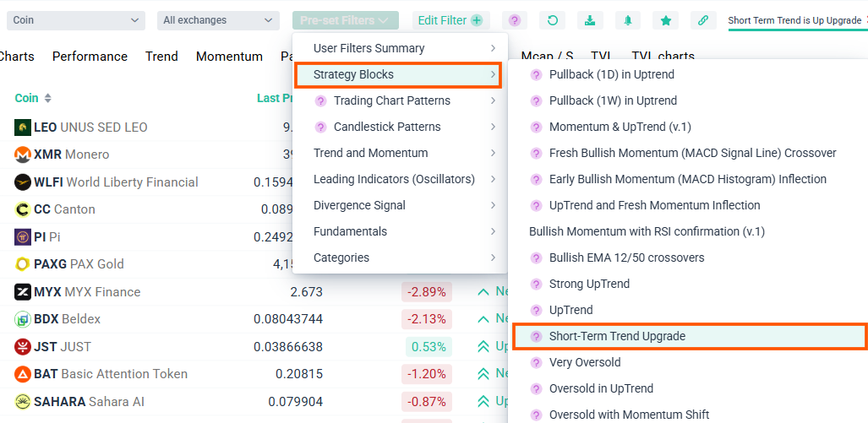Click help icon next to Candlestick Patterns
Image resolution: width=868 pixels, height=423 pixels.
pyautogui.click(x=320, y=127)
